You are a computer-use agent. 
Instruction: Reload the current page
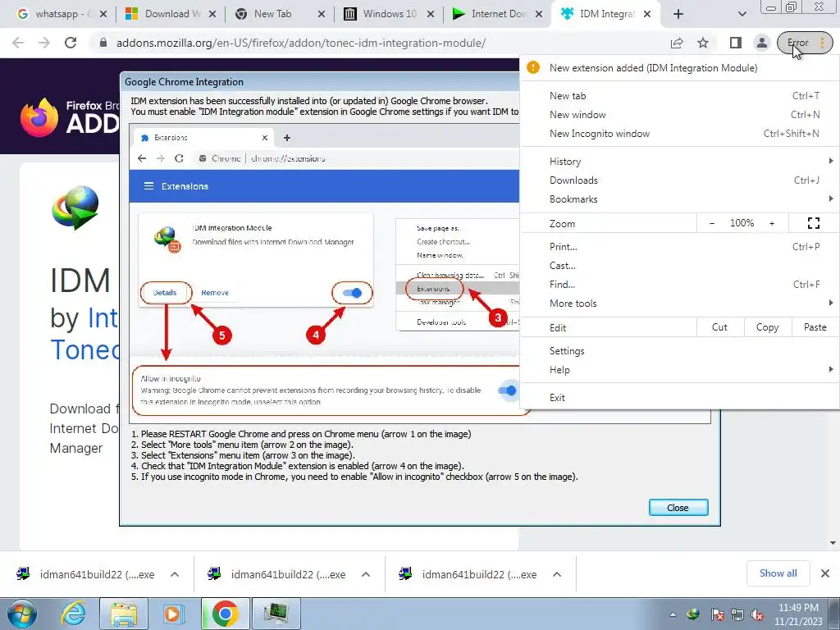(71, 43)
